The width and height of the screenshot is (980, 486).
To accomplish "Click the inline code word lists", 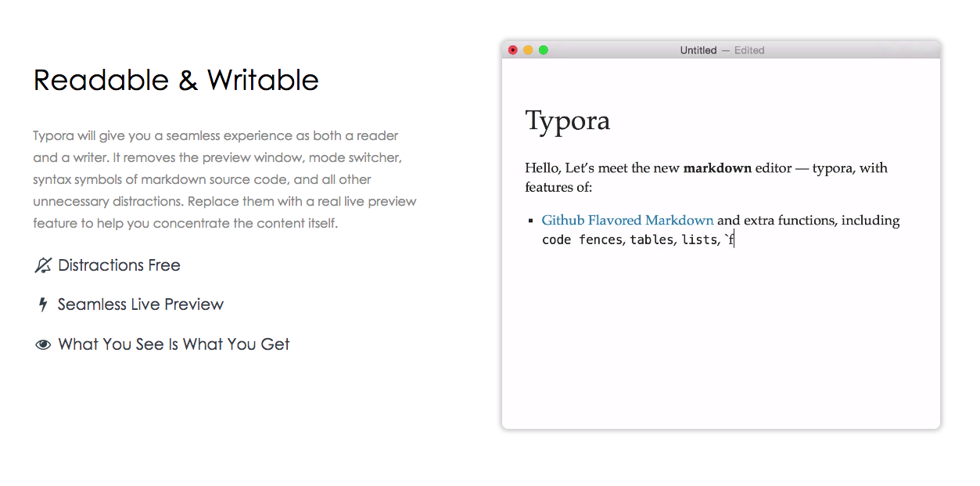I will tap(698, 240).
